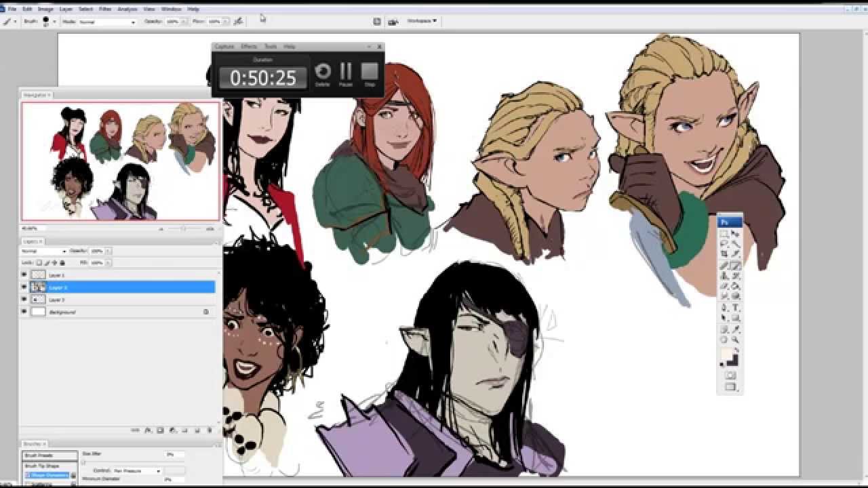Open the Opacity slider arrow in options bar
This screenshot has height=488, width=868.
184,22
